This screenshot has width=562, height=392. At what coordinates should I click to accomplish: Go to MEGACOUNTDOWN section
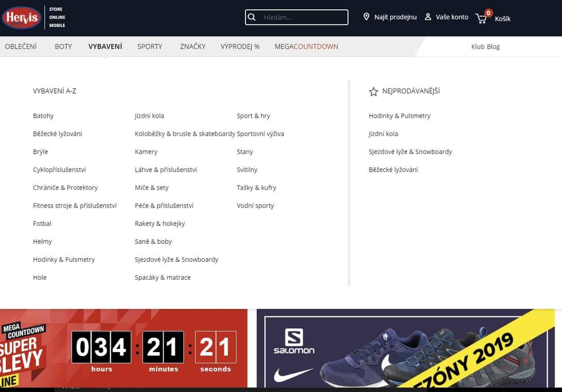306,46
